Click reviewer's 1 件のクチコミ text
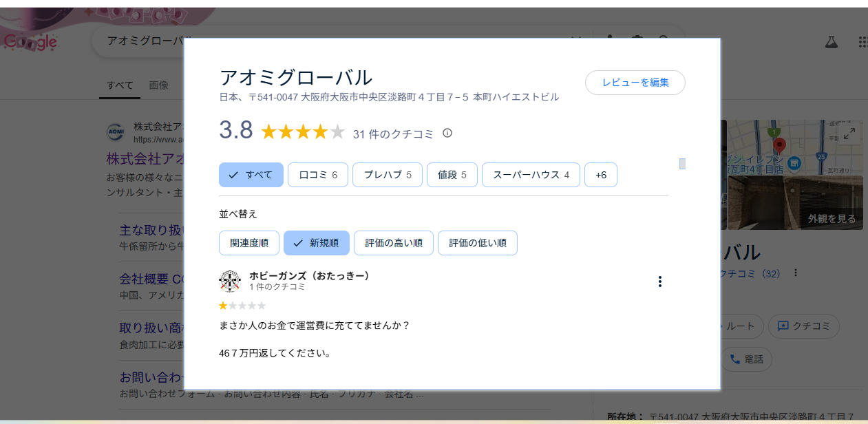The image size is (868, 424). (277, 287)
